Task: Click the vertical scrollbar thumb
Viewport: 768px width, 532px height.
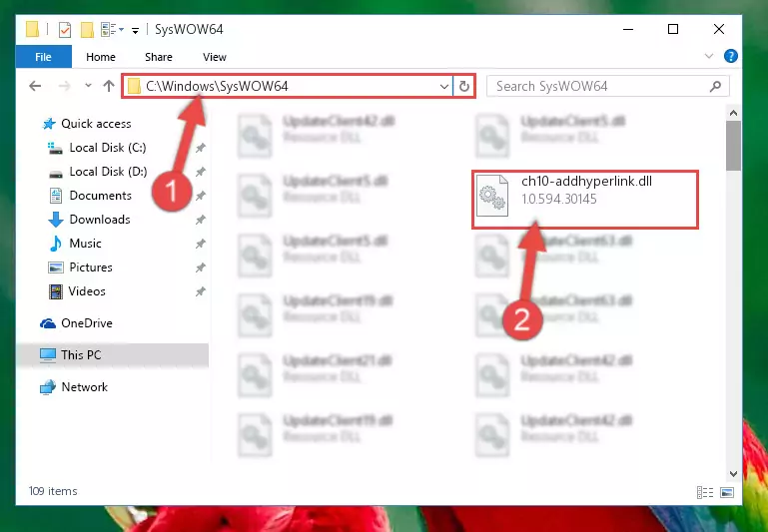Action: [x=733, y=146]
